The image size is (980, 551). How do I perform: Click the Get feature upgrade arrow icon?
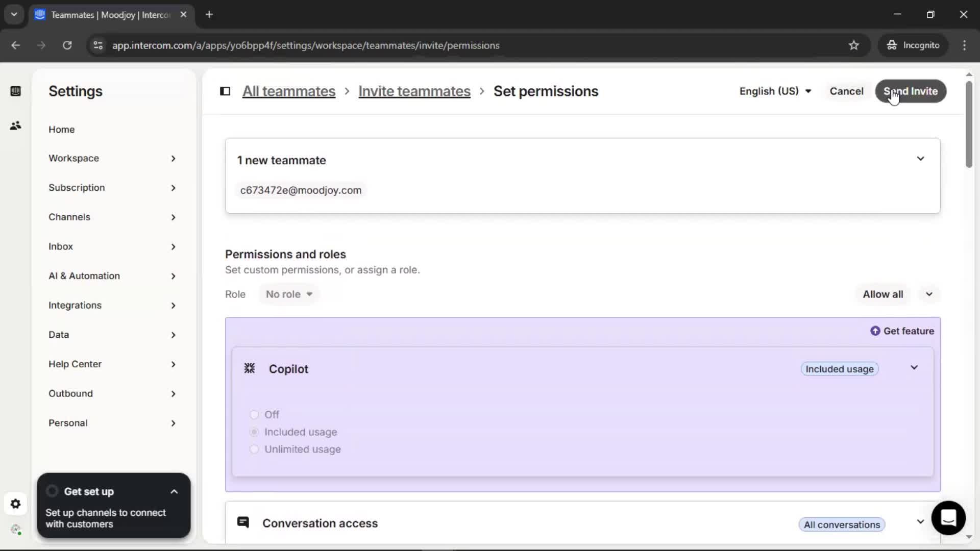coord(875,331)
